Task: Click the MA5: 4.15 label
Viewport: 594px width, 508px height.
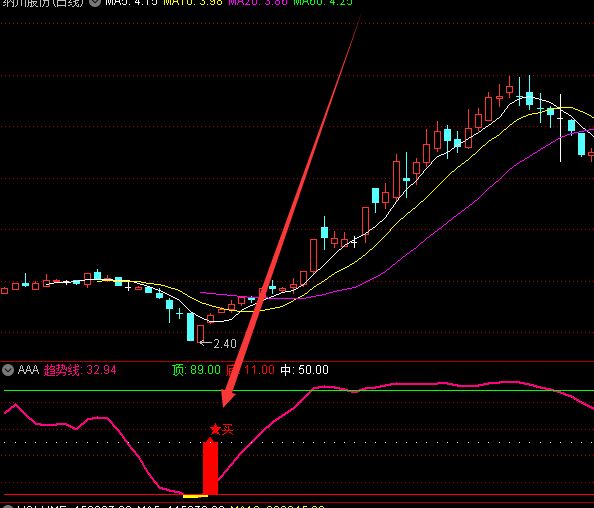Action: [x=131, y=2]
